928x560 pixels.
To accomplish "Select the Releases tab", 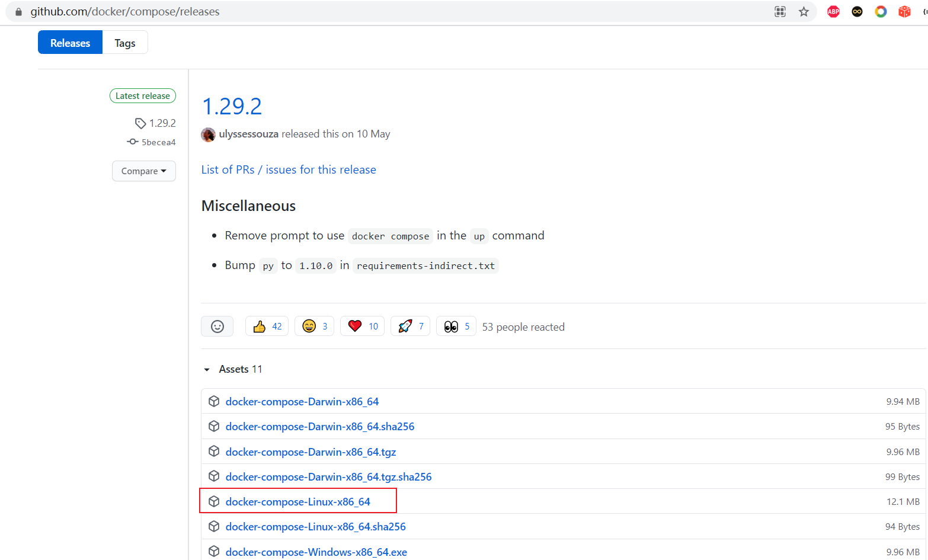I will pos(70,43).
